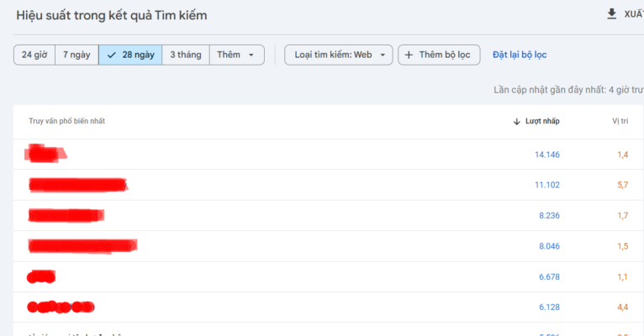
Task: Click the export download icon
Action: coord(611,13)
